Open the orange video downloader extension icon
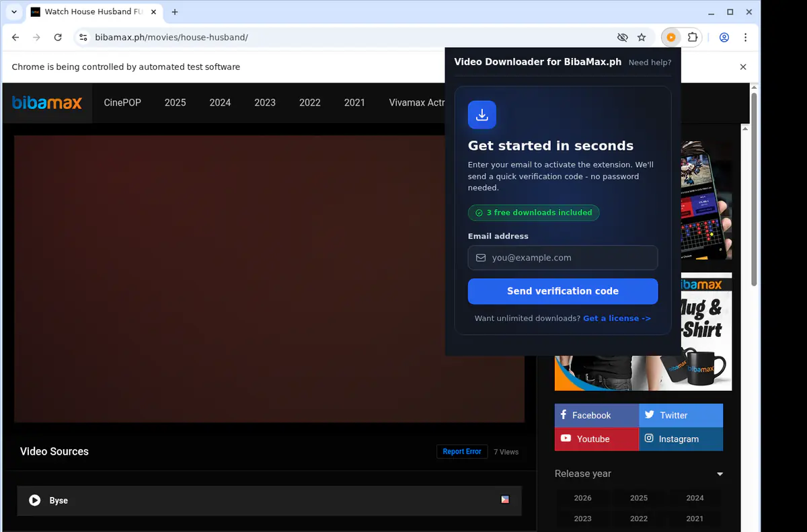This screenshot has height=532, width=807. click(671, 38)
